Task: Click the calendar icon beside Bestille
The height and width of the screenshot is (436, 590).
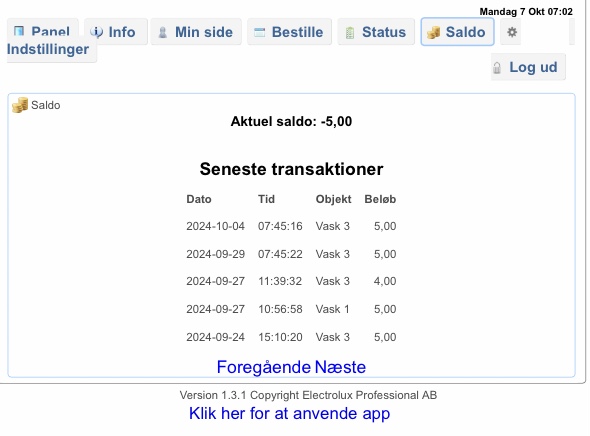Action: 260,32
